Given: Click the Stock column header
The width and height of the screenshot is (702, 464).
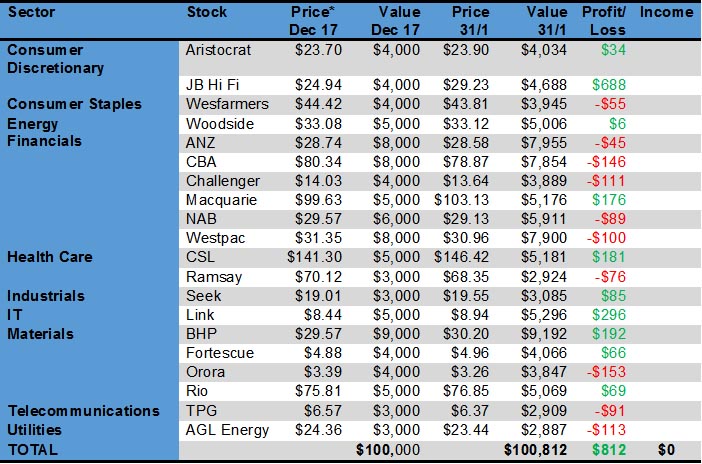Looking at the screenshot, I should tap(207, 12).
